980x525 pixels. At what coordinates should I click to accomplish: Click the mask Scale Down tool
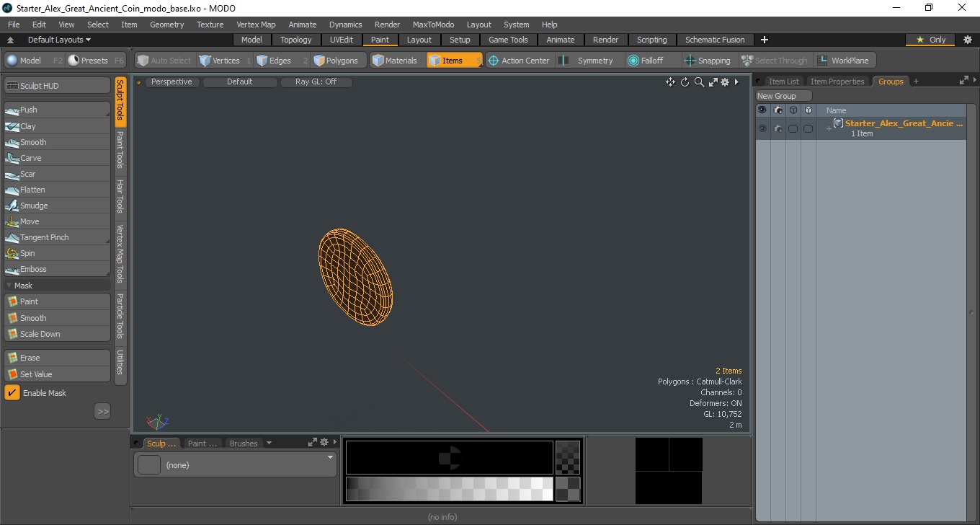click(57, 334)
